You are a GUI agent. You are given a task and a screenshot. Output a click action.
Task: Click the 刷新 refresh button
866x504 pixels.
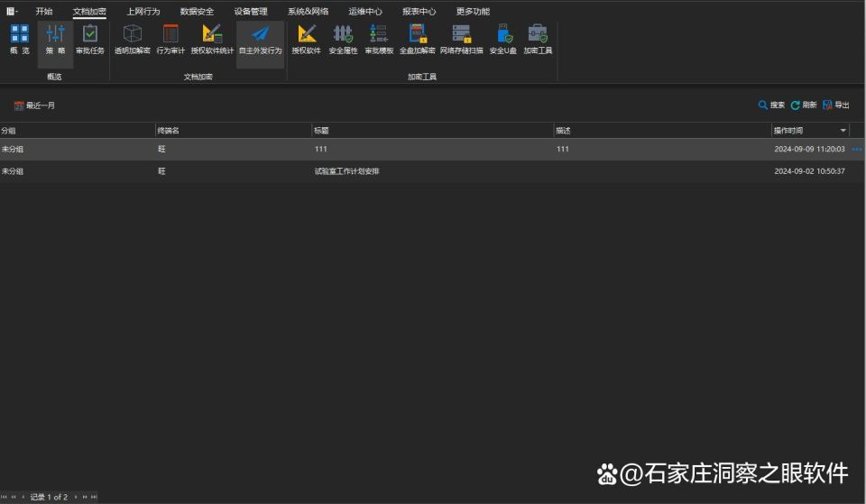click(804, 105)
